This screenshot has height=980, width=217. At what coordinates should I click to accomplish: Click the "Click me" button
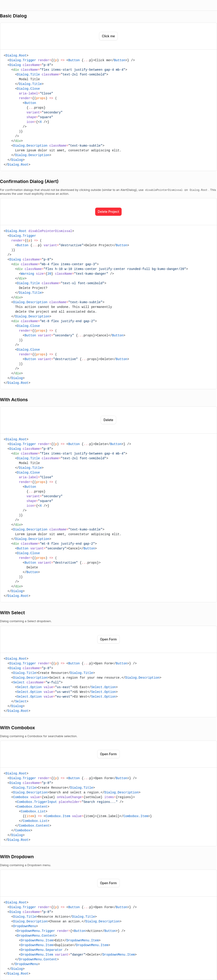click(x=108, y=36)
